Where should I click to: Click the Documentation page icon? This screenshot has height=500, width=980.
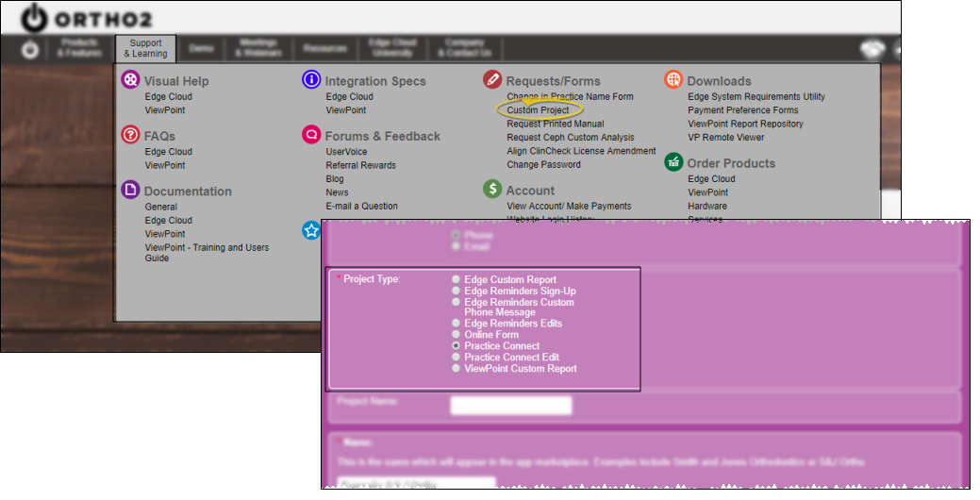tap(130, 190)
